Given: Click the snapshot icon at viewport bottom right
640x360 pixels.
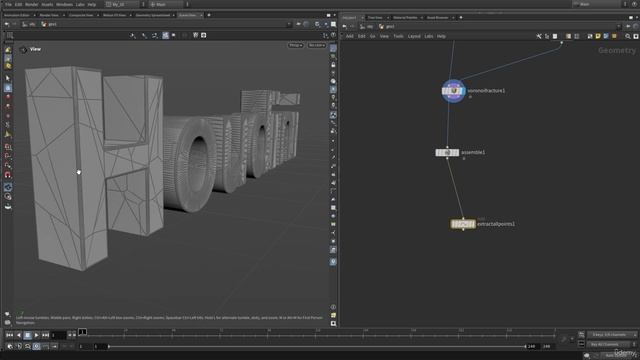Looking at the screenshot, I should click(x=333, y=324).
